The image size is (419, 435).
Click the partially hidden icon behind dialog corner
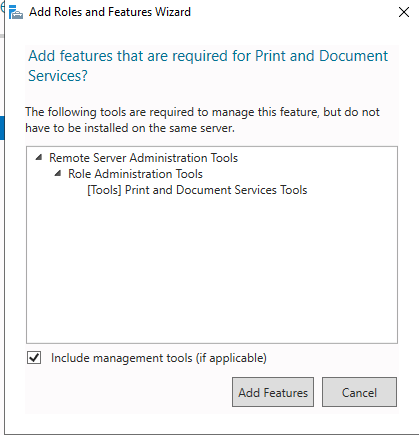[3, 7]
